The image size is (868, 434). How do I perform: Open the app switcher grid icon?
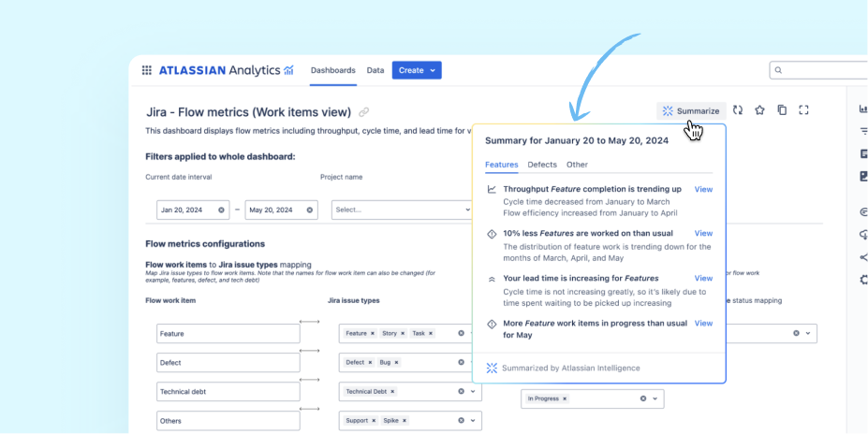(147, 70)
